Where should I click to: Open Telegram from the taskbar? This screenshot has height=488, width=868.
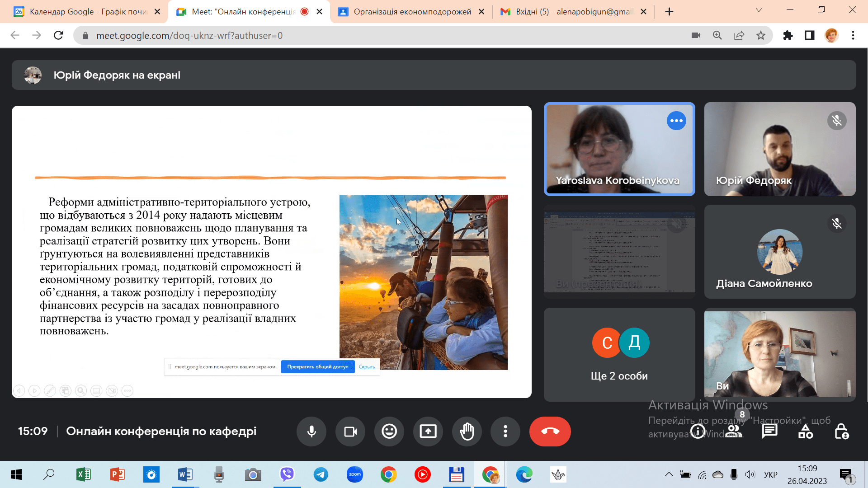(x=321, y=474)
